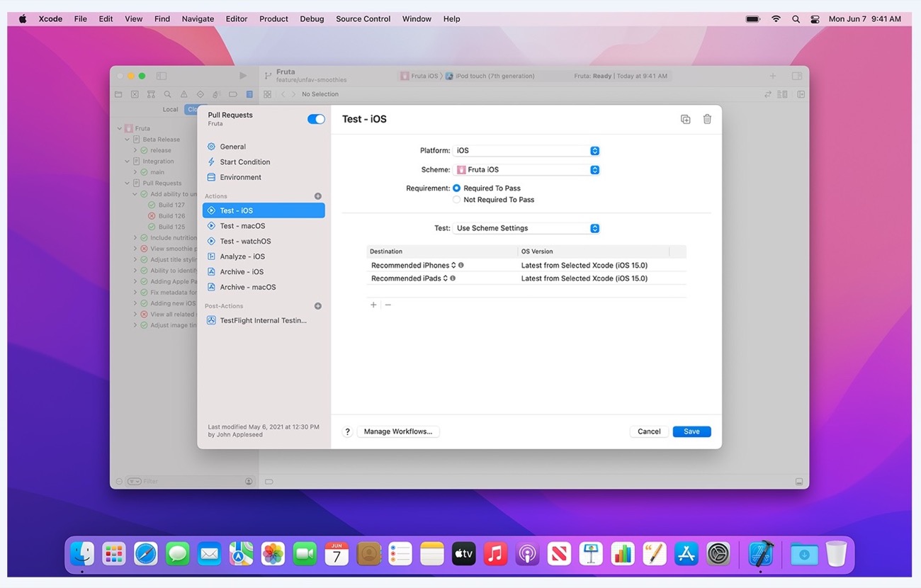Add a post-action using plus icon
The height and width of the screenshot is (588, 921).
[318, 306]
